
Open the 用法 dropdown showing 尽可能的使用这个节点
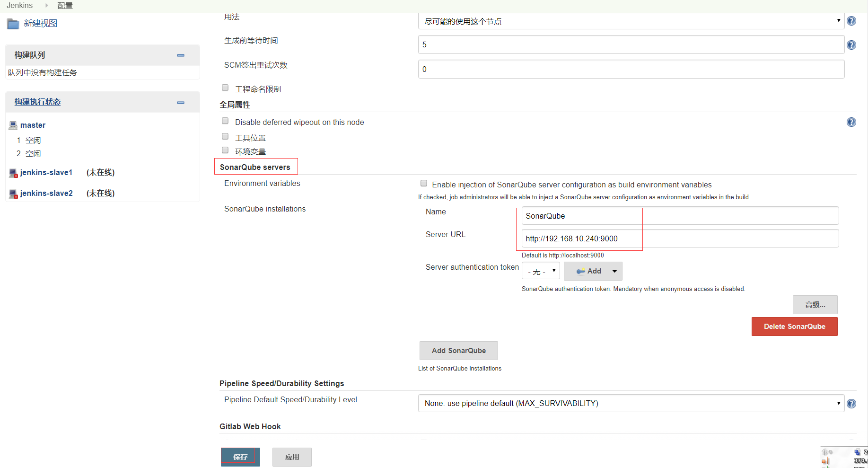(x=631, y=21)
